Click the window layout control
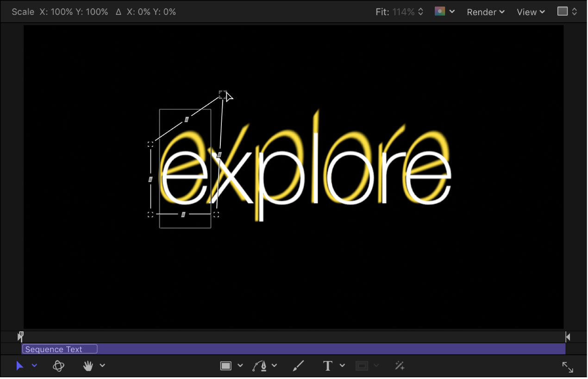Viewport: 588px width, 379px height. click(563, 11)
